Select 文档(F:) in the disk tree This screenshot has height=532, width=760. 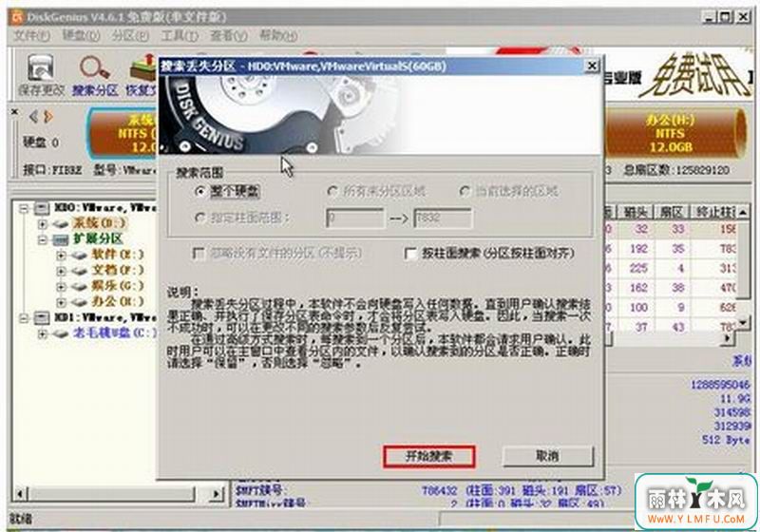pos(118,271)
